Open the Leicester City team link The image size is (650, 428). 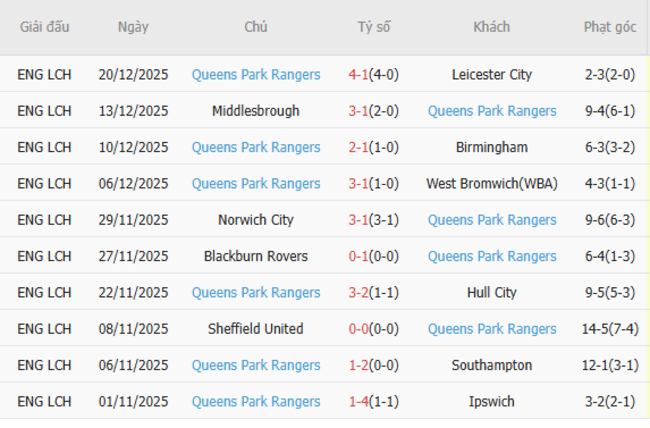click(491, 74)
